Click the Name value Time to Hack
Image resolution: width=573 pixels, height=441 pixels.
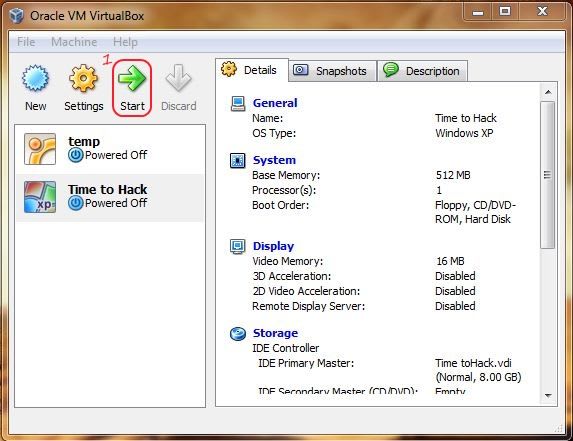[466, 118]
